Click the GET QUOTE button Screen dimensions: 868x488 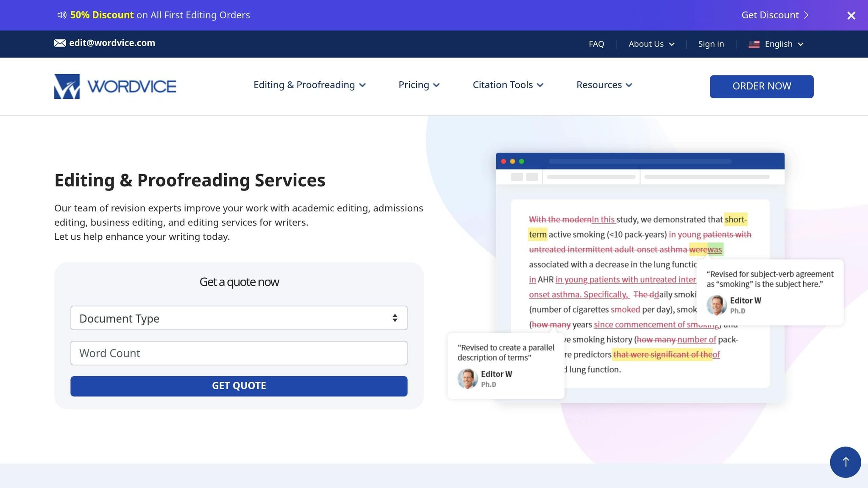[239, 386]
